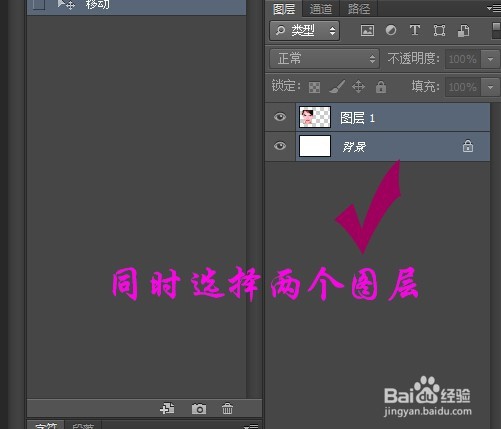Select the 图层 1 layer name
This screenshot has height=429, width=501.
tap(357, 118)
